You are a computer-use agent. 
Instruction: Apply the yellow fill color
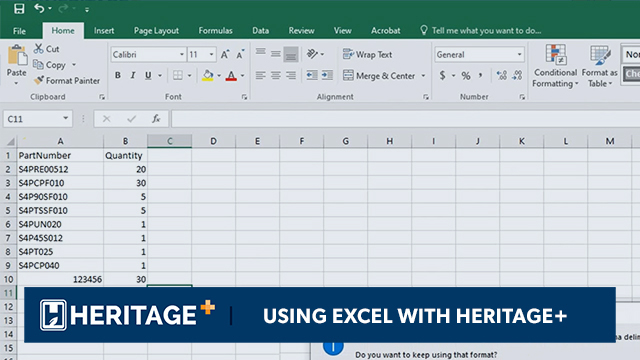point(207,76)
